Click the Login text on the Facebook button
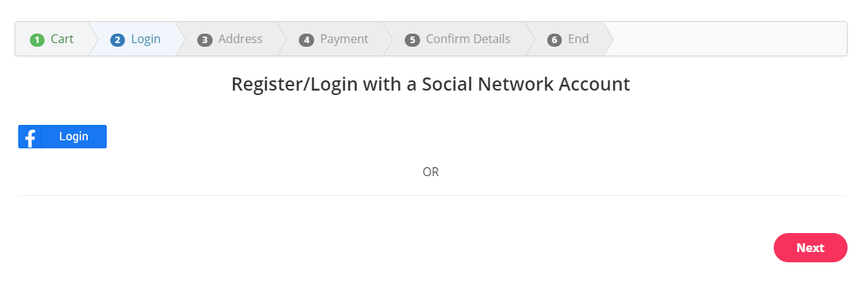This screenshot has height=282, width=868. point(74,137)
